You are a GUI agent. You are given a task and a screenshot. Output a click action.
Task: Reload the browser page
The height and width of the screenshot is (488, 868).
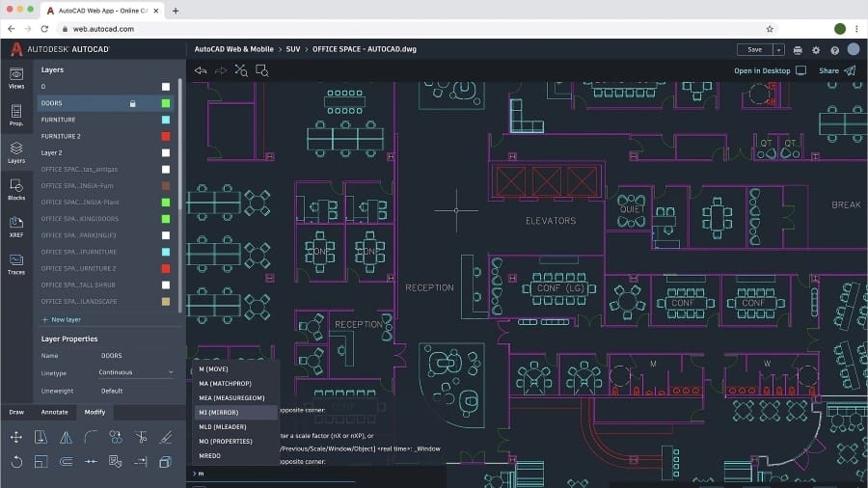(44, 29)
